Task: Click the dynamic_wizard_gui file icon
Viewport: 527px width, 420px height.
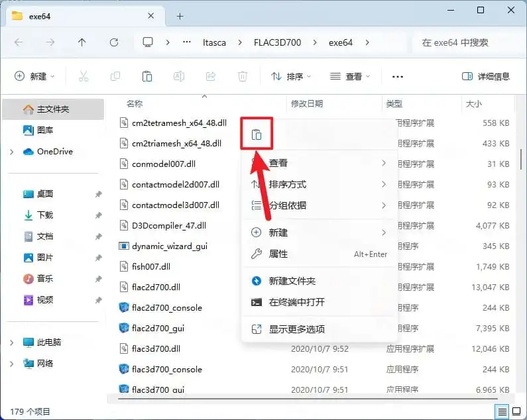Action: pos(124,246)
